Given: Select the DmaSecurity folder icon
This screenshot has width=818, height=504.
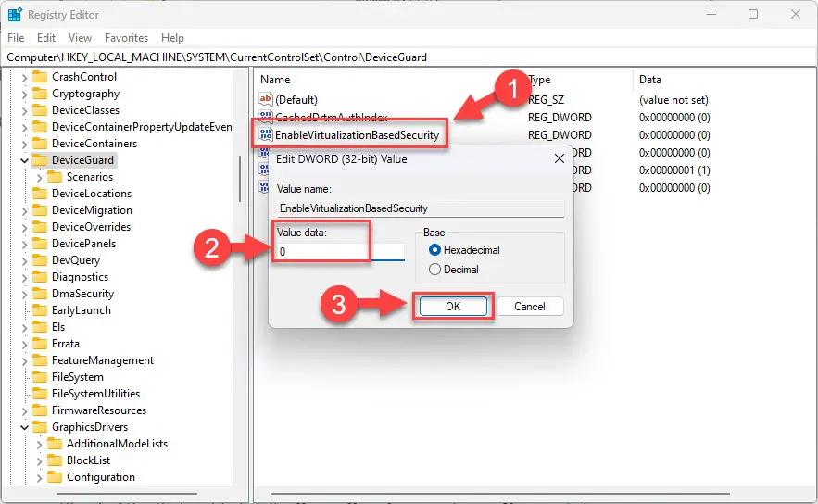Looking at the screenshot, I should pos(40,294).
